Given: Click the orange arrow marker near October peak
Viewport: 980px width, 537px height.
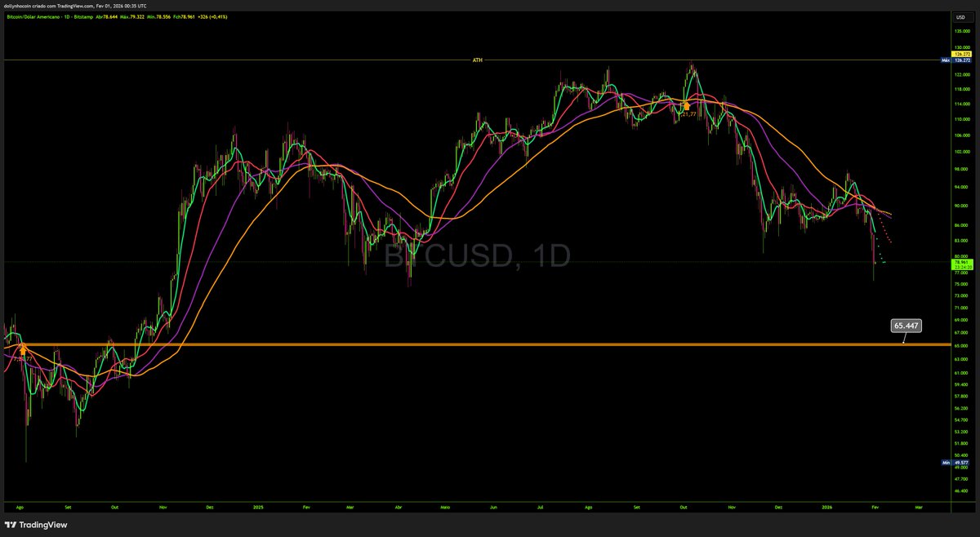Looking at the screenshot, I should 686,105.
